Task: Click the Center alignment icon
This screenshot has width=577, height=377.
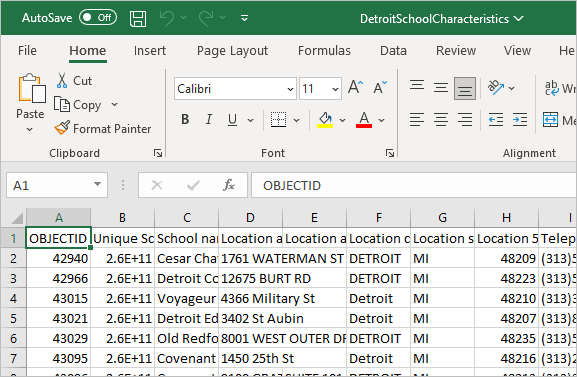Action: pos(440,120)
